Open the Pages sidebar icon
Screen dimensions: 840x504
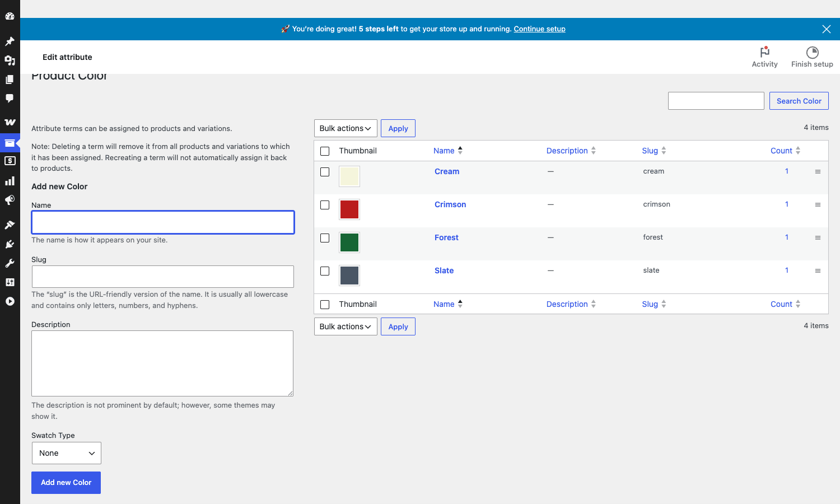[x=10, y=79]
